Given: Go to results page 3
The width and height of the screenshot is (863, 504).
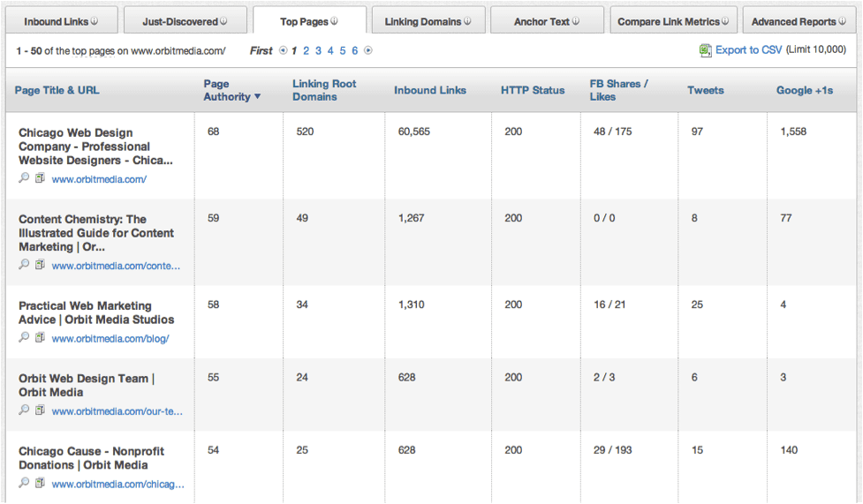Looking at the screenshot, I should tap(318, 50).
